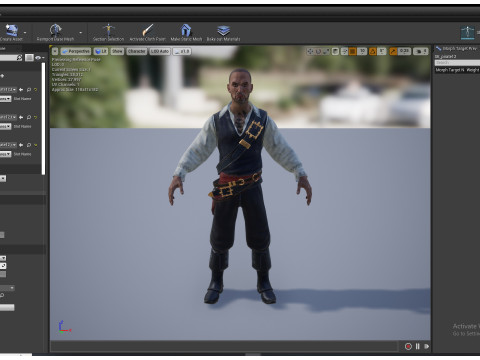Open the LOD Auto menu
Image resolution: width=480 pixels, height=360 pixels.
(x=160, y=51)
